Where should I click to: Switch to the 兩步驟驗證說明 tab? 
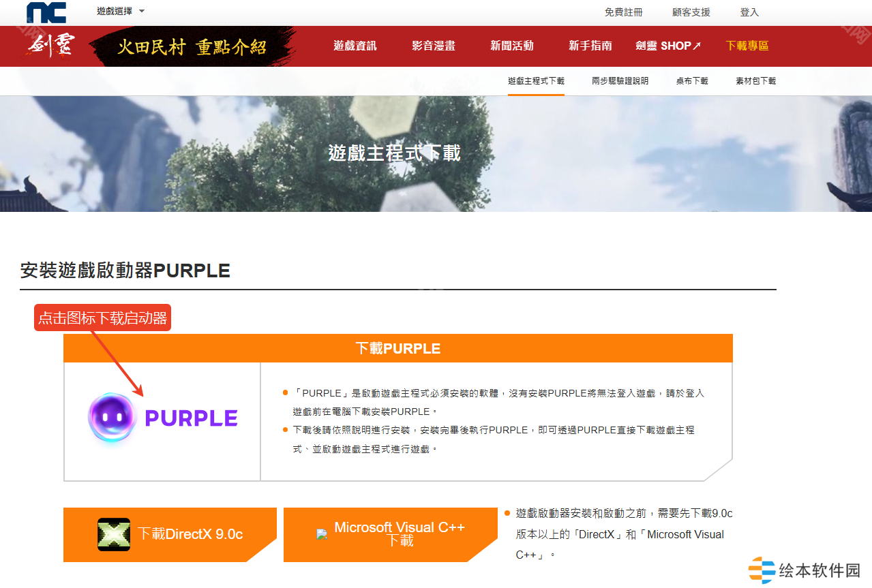[620, 81]
